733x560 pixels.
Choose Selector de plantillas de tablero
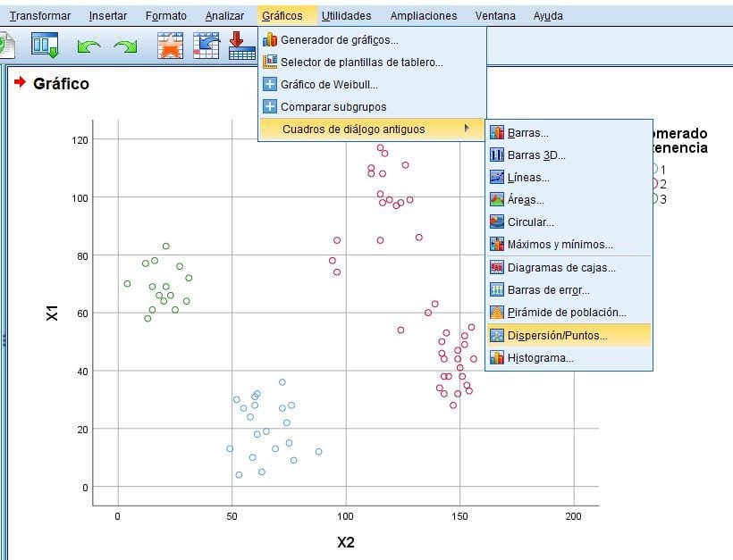point(372,62)
